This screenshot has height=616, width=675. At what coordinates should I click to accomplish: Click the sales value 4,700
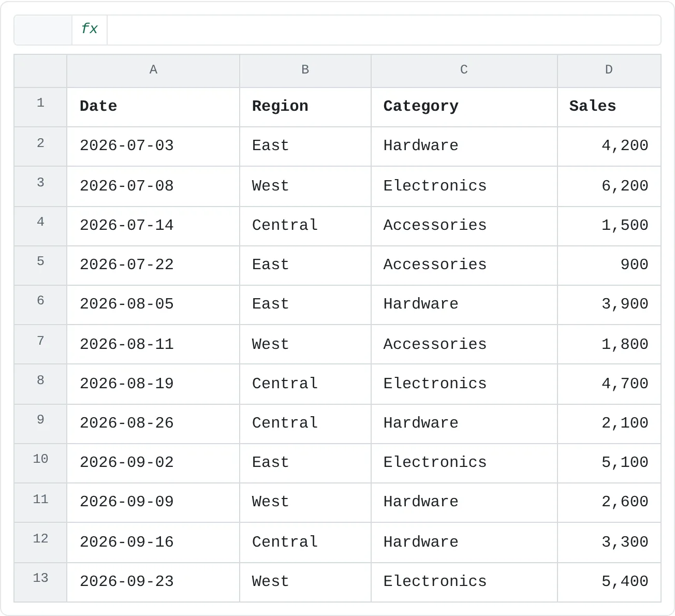[x=609, y=384]
